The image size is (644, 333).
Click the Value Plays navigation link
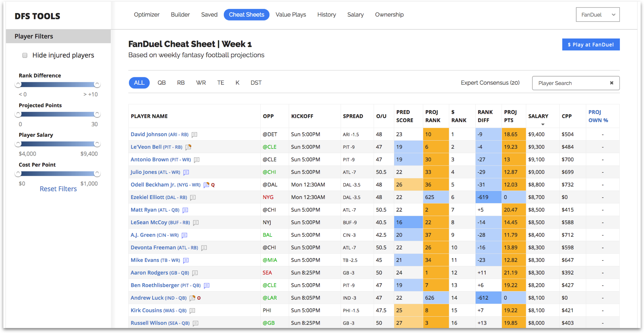tap(290, 14)
